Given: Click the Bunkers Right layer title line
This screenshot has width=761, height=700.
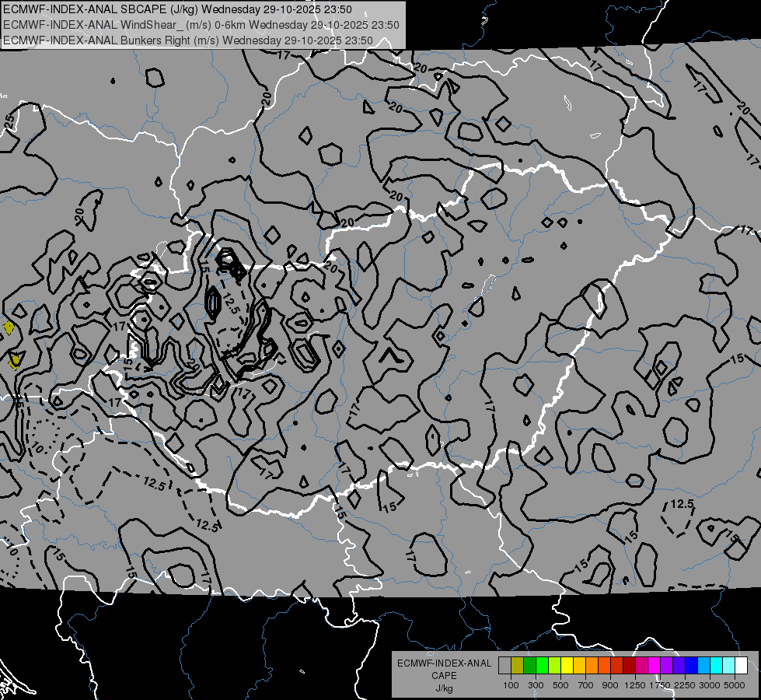Looking at the screenshot, I should coord(188,40).
